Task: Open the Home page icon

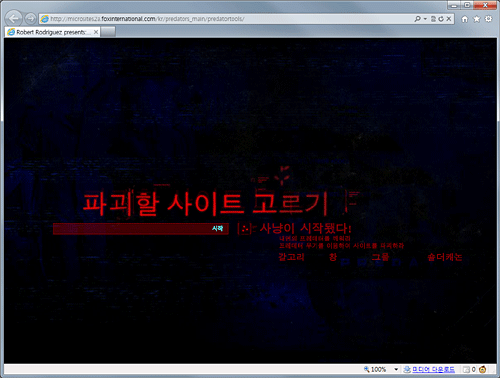Action: 465,19
